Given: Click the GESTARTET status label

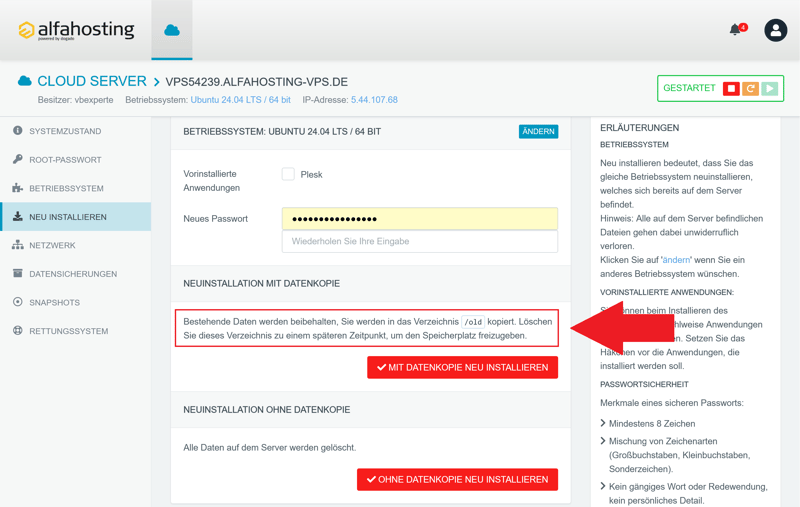Looking at the screenshot, I should [689, 88].
